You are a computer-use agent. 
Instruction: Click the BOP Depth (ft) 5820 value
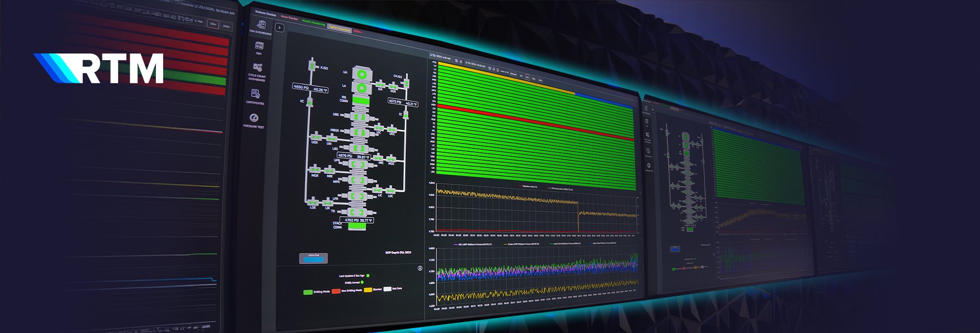point(398,253)
